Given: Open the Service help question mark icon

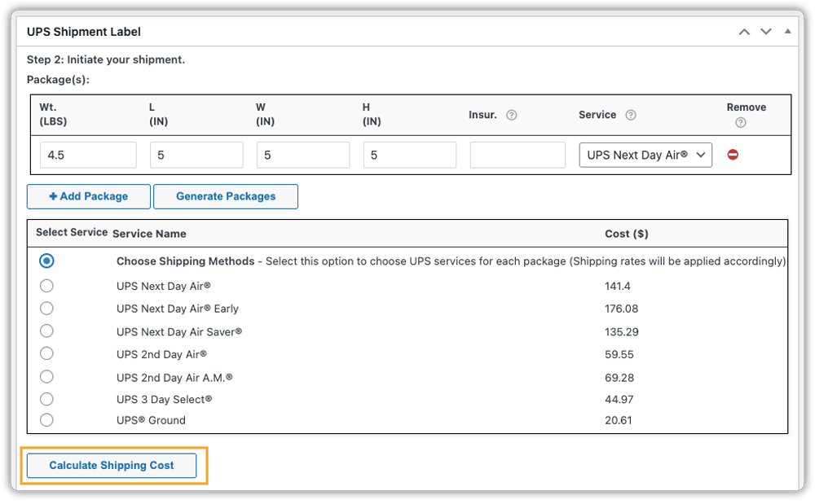Looking at the screenshot, I should pos(631,116).
